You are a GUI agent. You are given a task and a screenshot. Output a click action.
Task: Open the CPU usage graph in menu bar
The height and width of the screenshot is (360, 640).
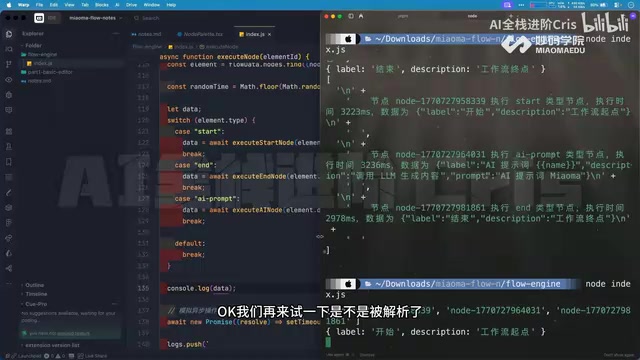point(538,5)
